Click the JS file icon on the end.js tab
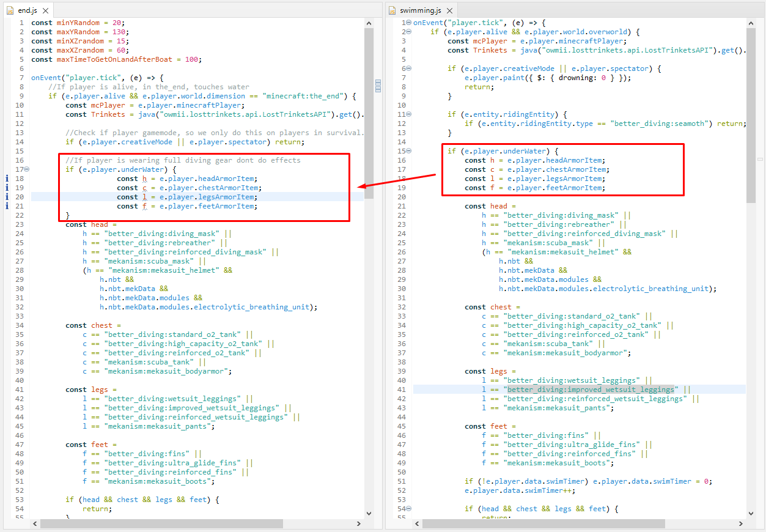Viewport: 766px width, 532px height. click(x=9, y=10)
